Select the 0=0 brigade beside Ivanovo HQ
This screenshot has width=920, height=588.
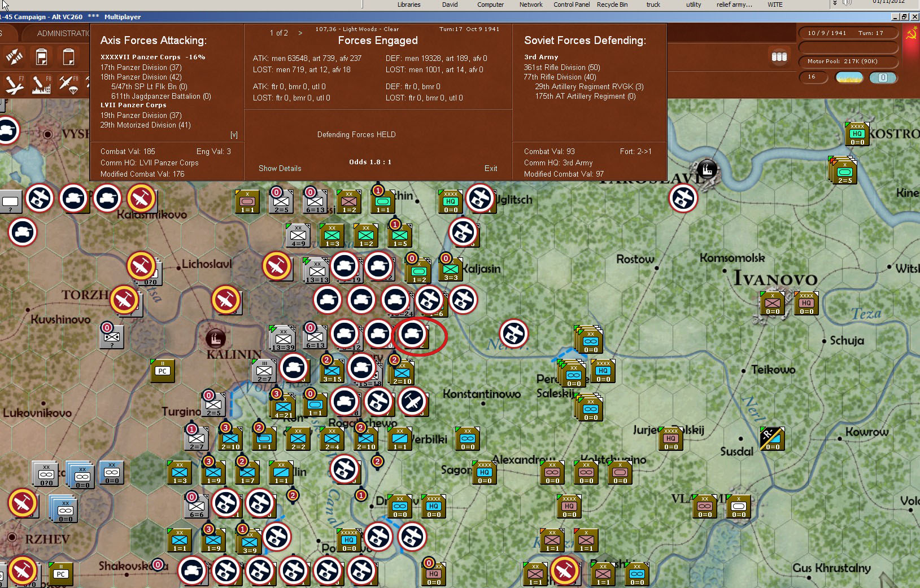tap(773, 303)
